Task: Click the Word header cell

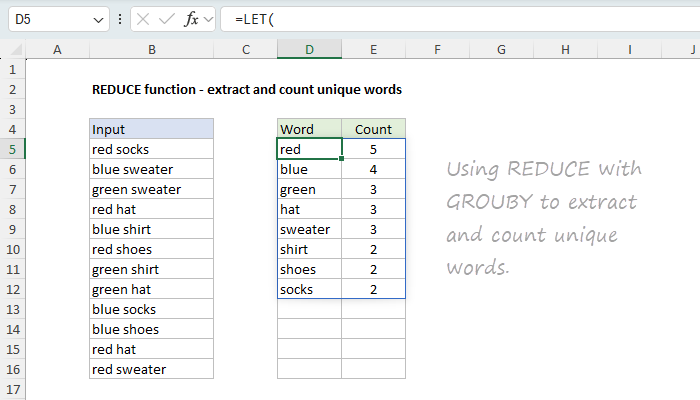Action: tap(309, 129)
